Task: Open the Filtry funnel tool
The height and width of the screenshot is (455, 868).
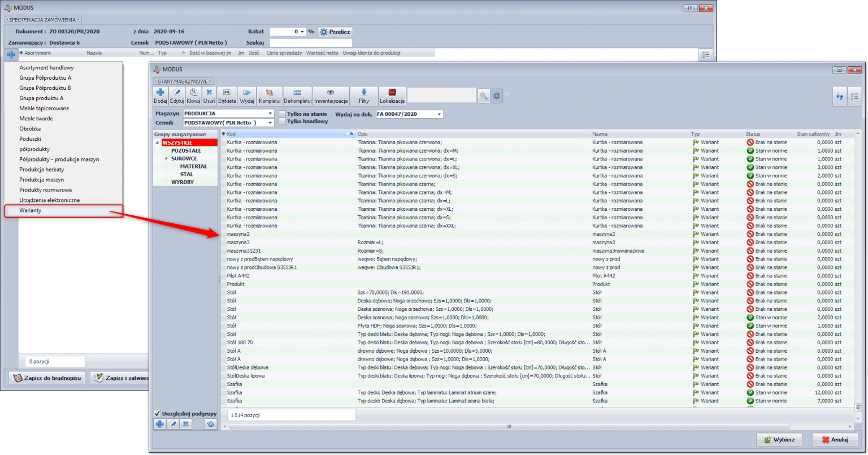Action: point(363,96)
